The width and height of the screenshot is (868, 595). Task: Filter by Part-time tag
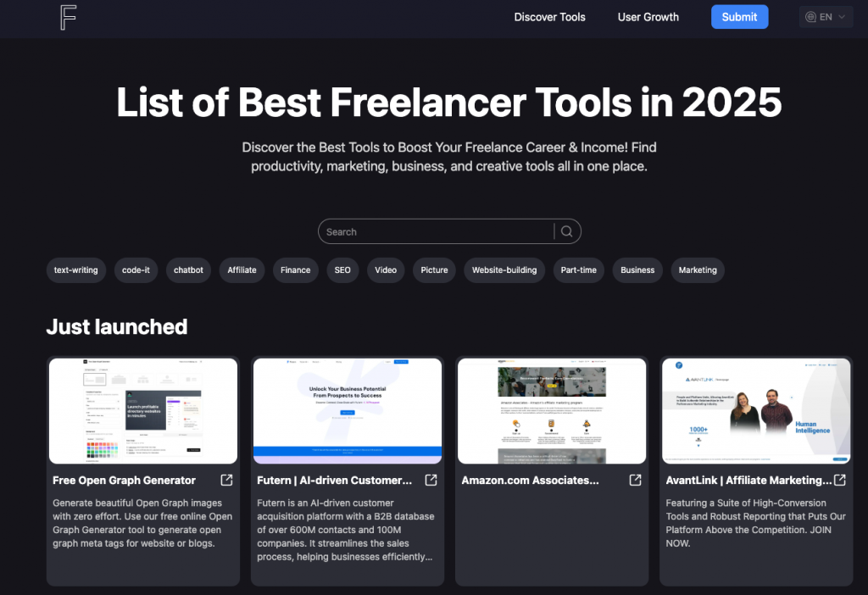pos(578,270)
